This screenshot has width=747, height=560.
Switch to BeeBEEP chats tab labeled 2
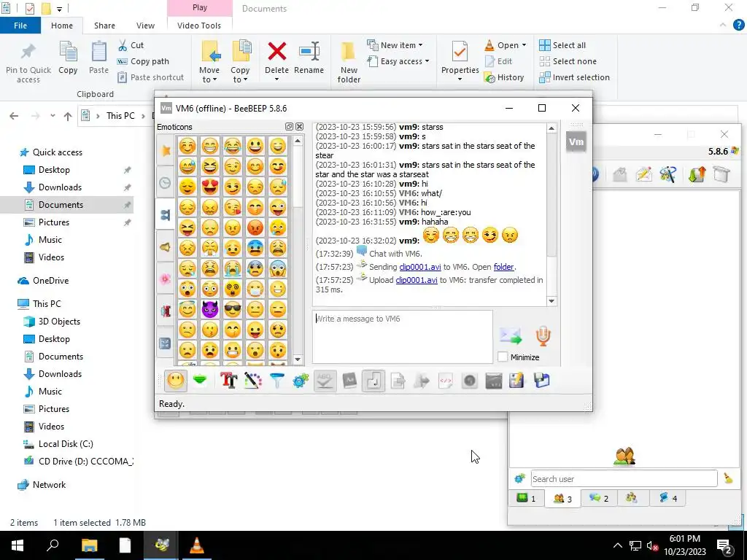pyautogui.click(x=599, y=498)
